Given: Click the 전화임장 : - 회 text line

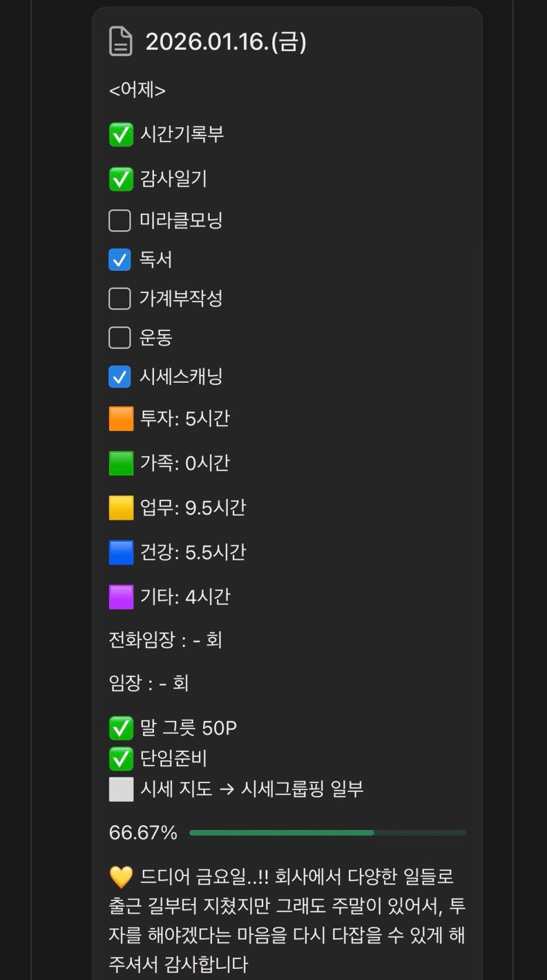Looking at the screenshot, I should [x=165, y=639].
